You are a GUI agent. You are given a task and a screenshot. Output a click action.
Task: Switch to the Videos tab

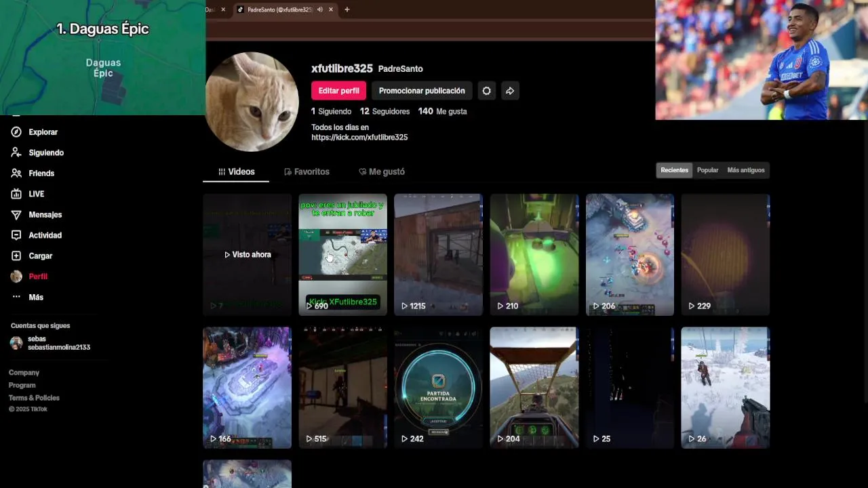click(x=236, y=172)
